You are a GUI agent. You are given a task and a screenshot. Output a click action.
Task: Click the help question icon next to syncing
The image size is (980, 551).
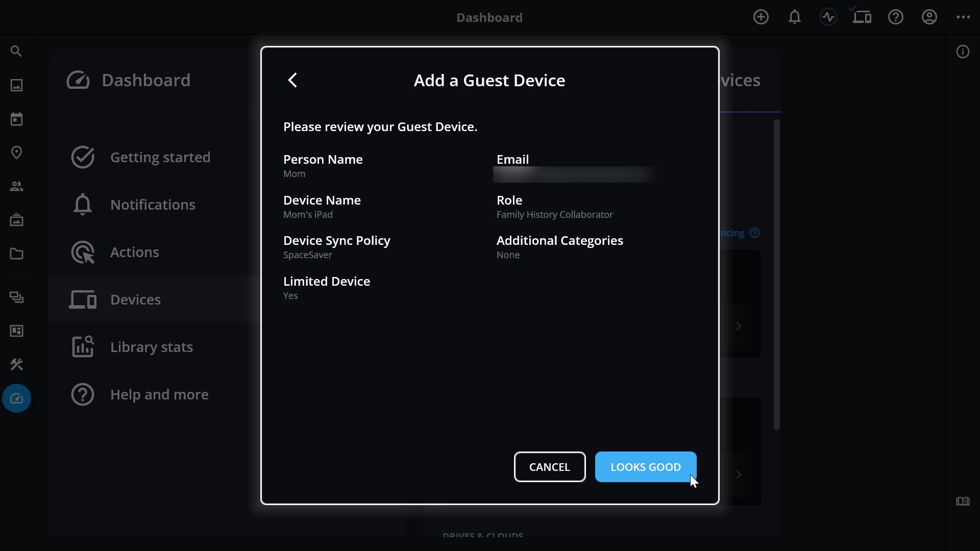pyautogui.click(x=755, y=233)
